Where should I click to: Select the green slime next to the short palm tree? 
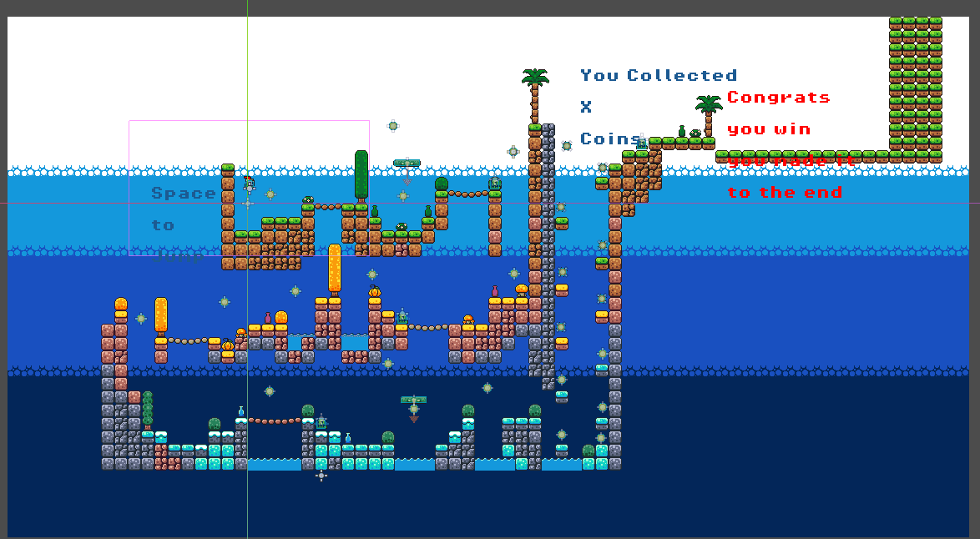click(x=695, y=133)
